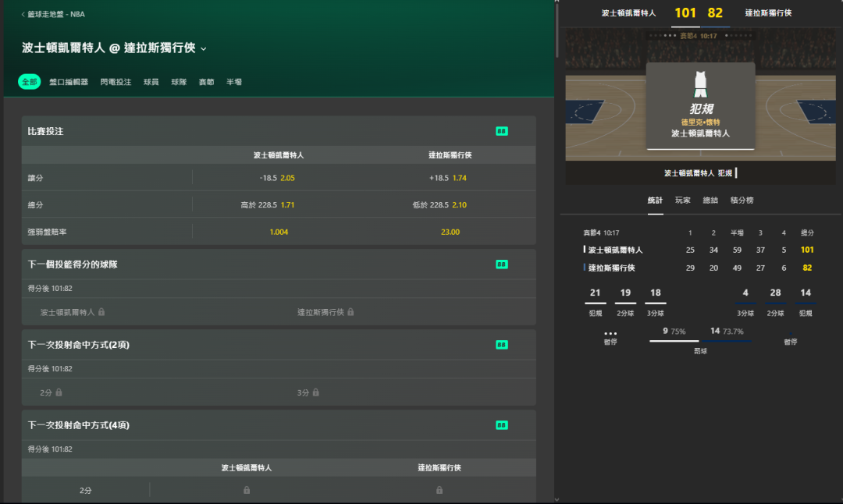Open the 球員 tab
This screenshot has width=843, height=504.
pos(151,82)
